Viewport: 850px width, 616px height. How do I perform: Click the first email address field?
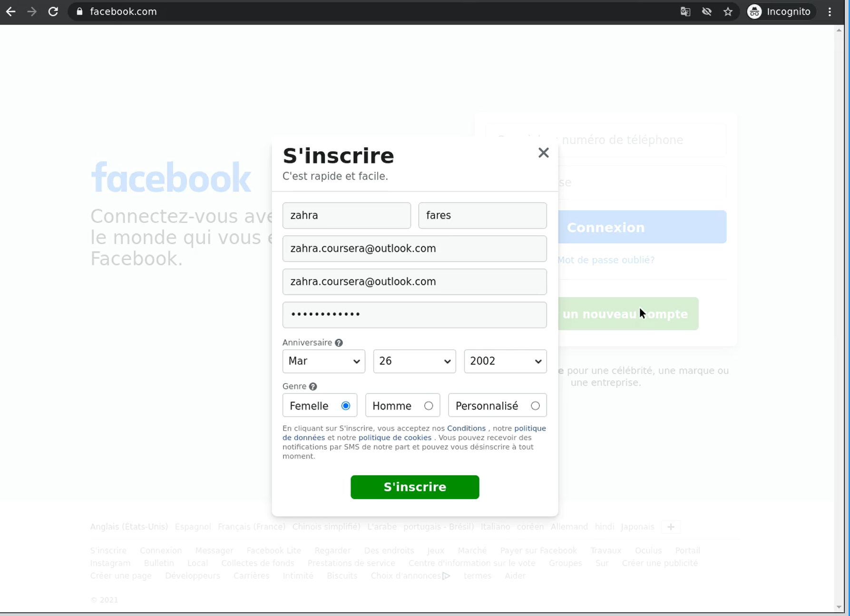pyautogui.click(x=414, y=249)
